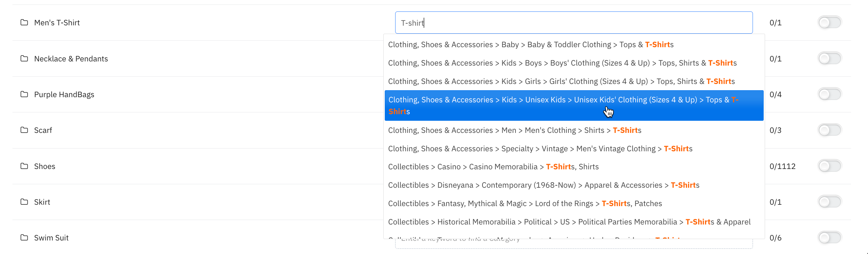
Task: Click the folder icon beside Purple HandBags
Action: click(x=24, y=94)
